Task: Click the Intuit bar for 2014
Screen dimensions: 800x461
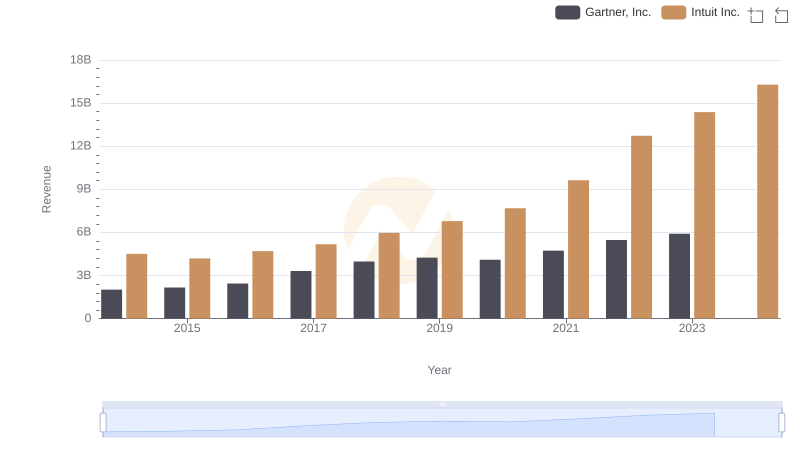Action: point(137,286)
